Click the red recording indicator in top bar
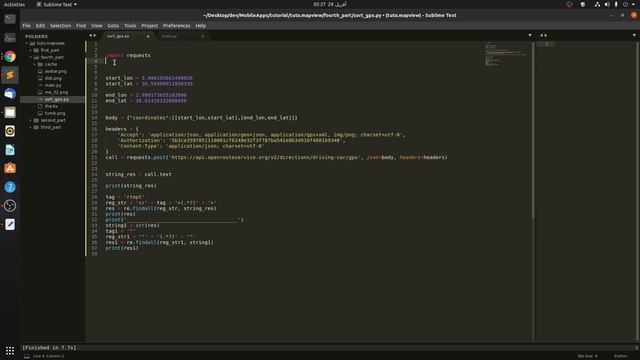This screenshot has width=640, height=360. click(569, 4)
